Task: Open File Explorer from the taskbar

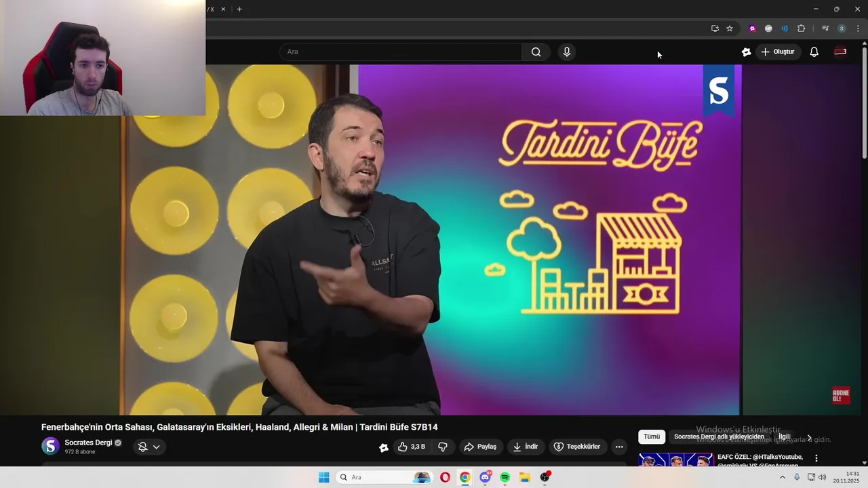Action: (x=525, y=477)
